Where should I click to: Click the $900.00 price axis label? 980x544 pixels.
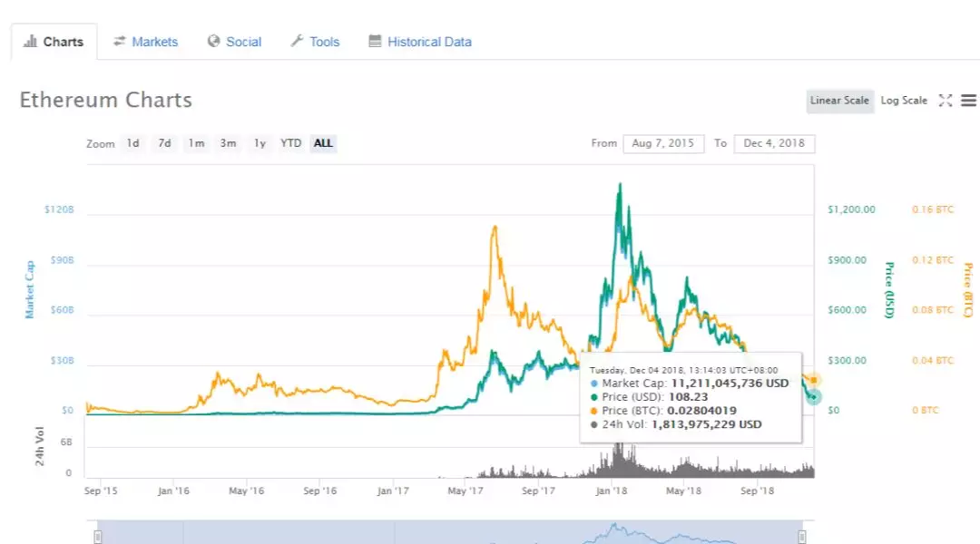(x=847, y=260)
